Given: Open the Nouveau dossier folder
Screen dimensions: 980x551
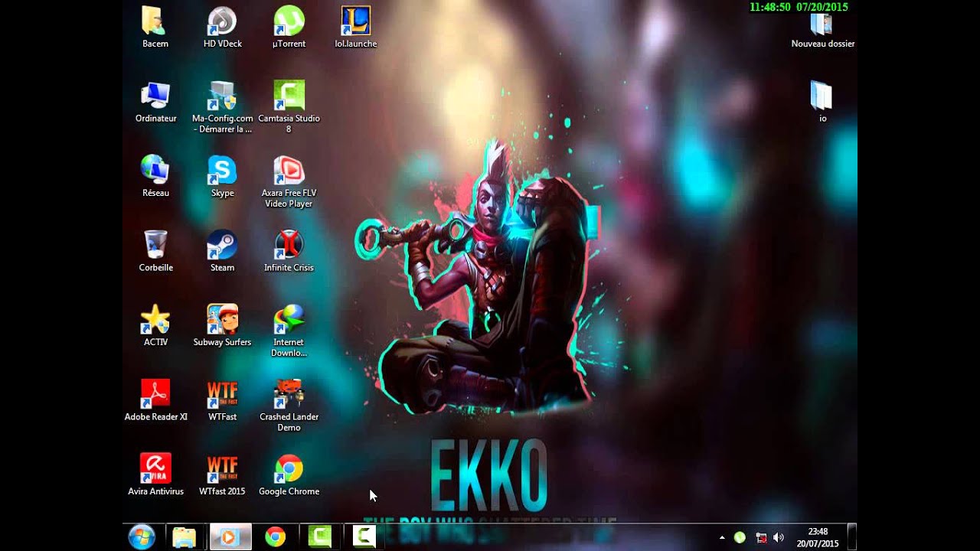Looking at the screenshot, I should pyautogui.click(x=822, y=28).
